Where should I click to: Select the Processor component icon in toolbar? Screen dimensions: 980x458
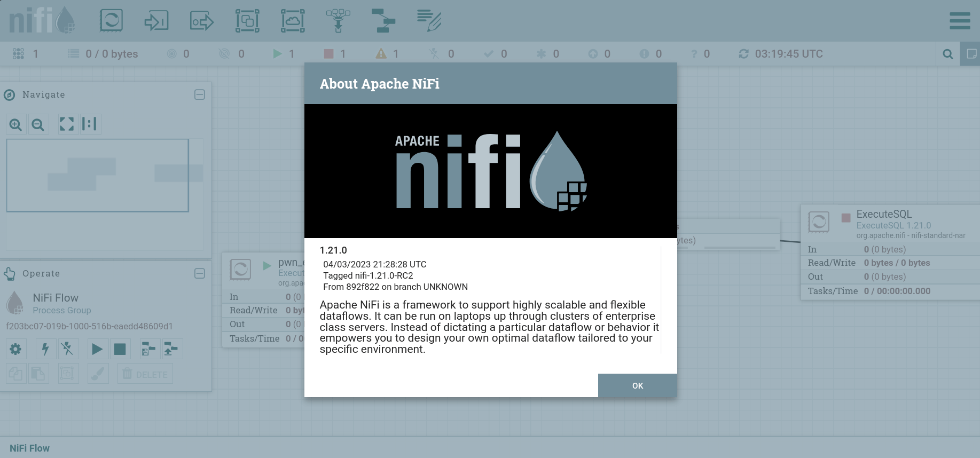click(x=111, y=21)
